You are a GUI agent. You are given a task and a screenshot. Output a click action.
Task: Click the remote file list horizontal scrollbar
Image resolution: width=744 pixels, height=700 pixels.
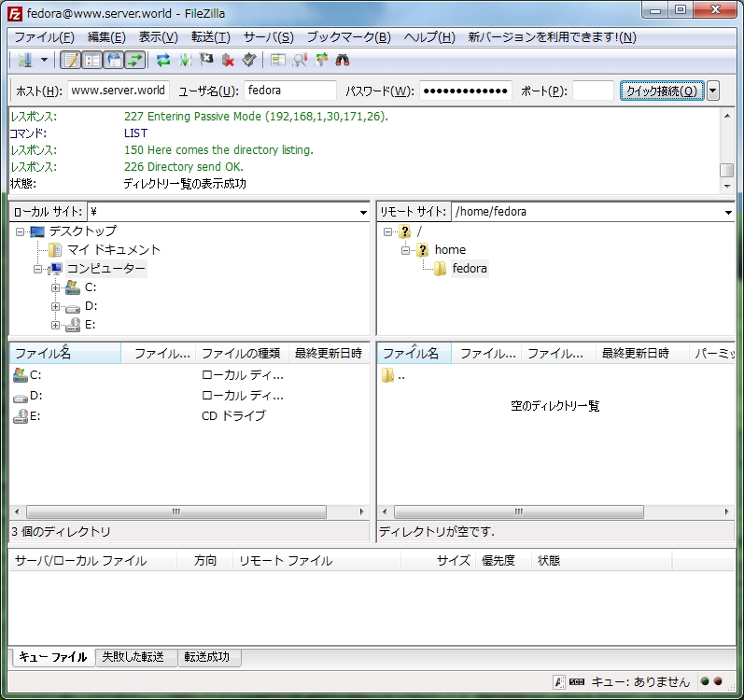click(519, 511)
